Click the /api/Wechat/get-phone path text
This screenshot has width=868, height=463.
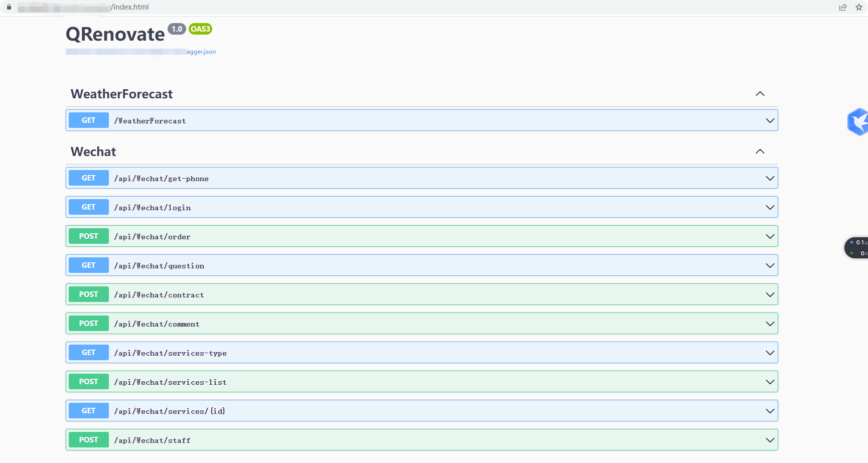coord(161,179)
